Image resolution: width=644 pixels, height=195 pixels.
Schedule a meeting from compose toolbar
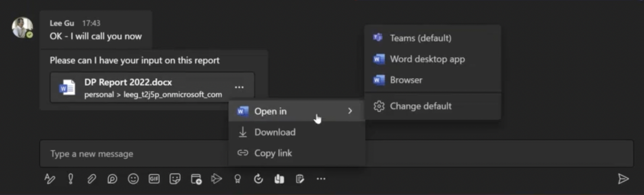[196, 178]
